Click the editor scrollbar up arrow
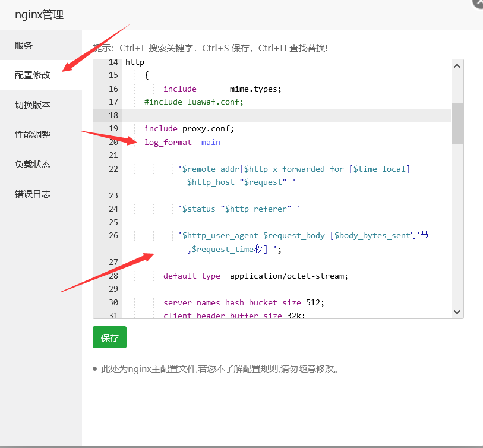The width and height of the screenshot is (483, 448). [x=457, y=66]
